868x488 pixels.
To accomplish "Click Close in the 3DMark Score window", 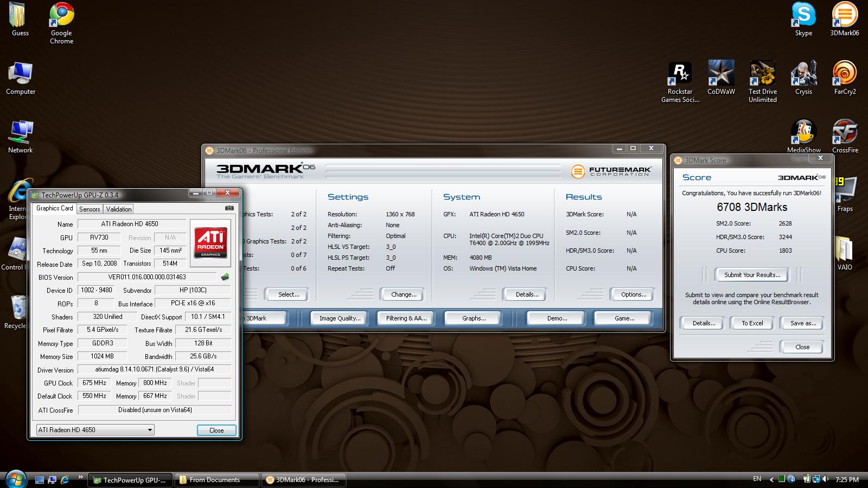I will [802, 347].
